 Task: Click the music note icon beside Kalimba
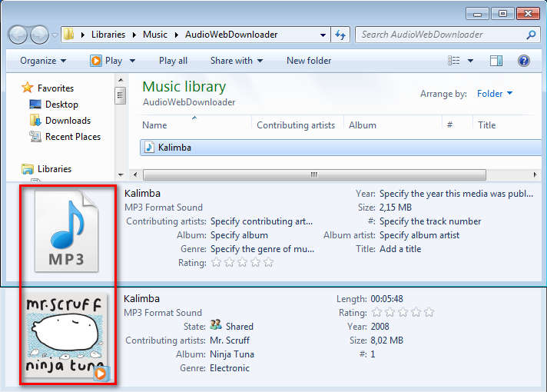pyautogui.click(x=149, y=148)
